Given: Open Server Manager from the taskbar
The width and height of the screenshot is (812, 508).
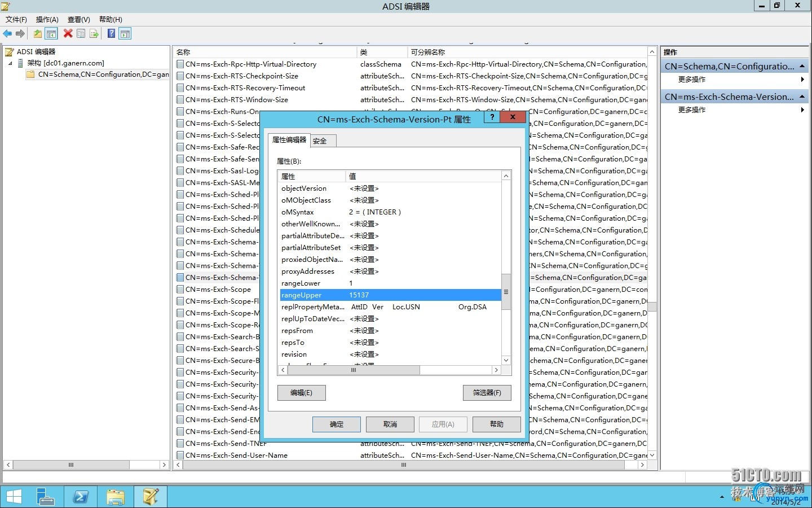Looking at the screenshot, I should point(45,497).
